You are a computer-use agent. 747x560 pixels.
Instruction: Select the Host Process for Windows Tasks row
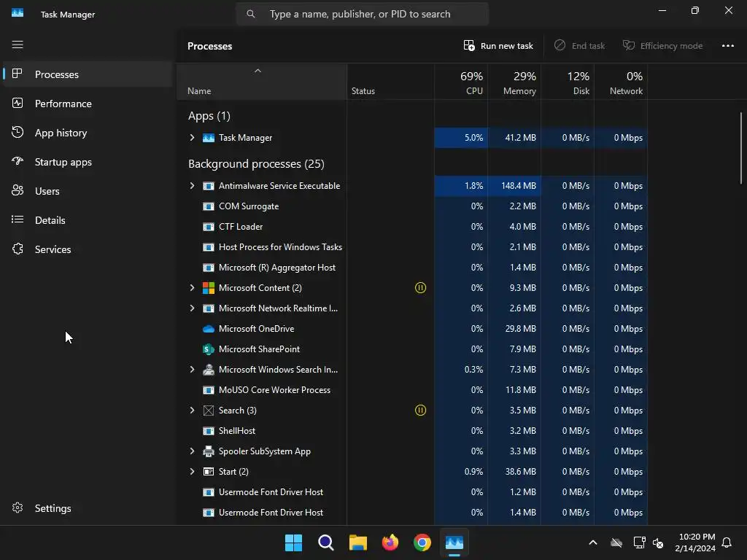pyautogui.click(x=412, y=247)
